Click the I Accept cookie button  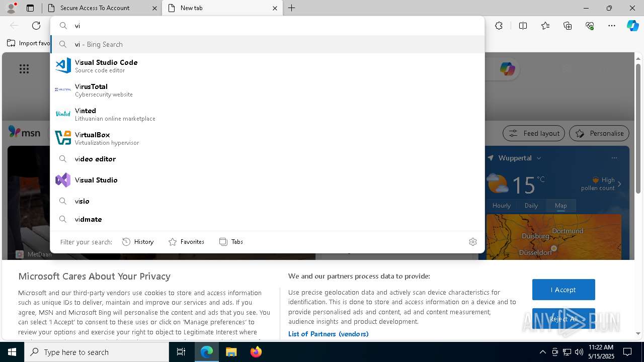click(563, 290)
